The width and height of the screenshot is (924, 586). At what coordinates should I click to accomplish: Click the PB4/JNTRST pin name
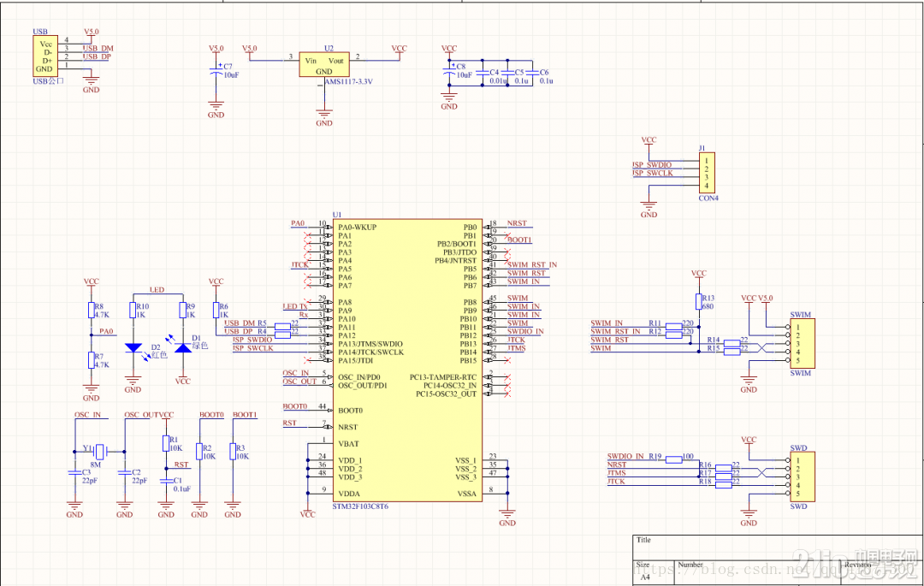tap(455, 260)
